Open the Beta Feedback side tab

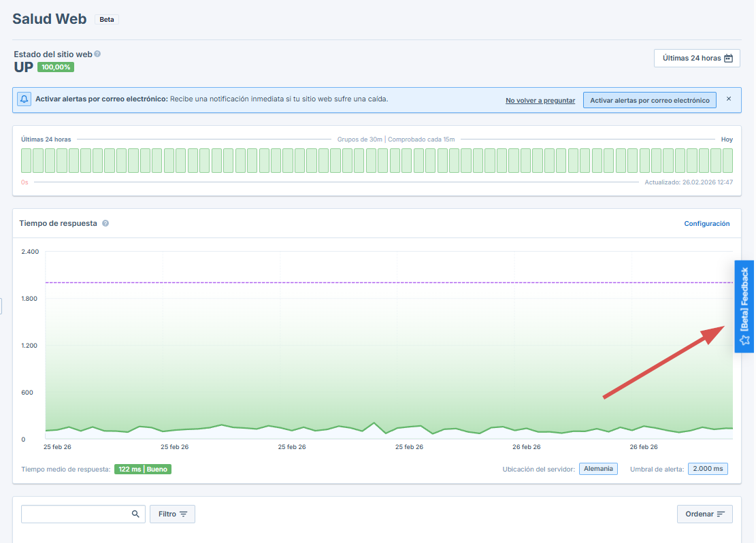[744, 299]
